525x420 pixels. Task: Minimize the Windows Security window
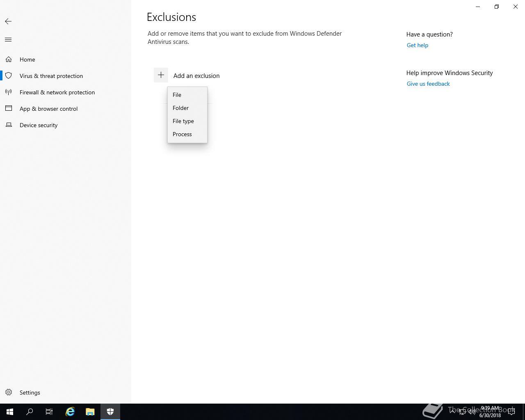[x=478, y=7]
